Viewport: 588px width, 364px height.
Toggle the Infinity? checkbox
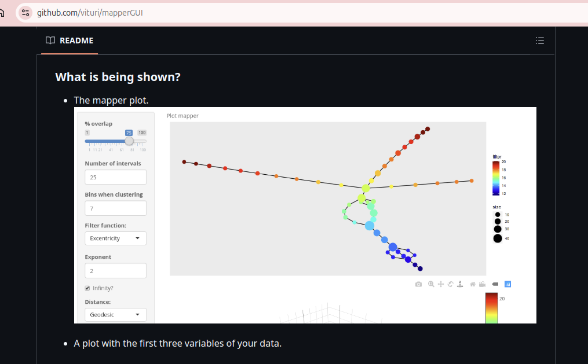87,288
